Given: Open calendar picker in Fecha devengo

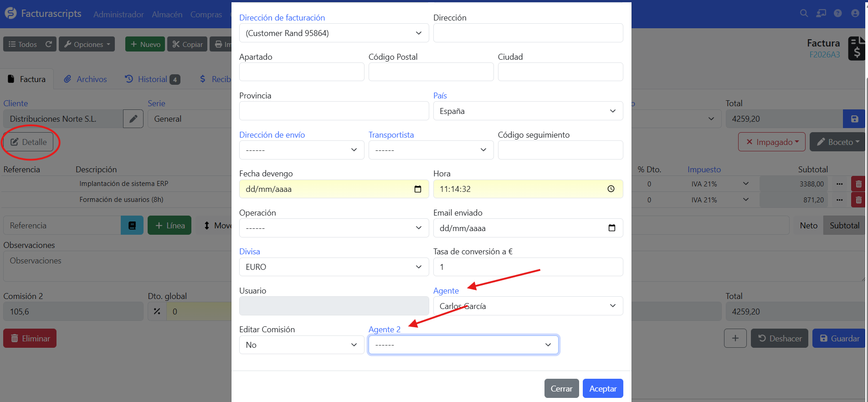Looking at the screenshot, I should click(x=418, y=189).
